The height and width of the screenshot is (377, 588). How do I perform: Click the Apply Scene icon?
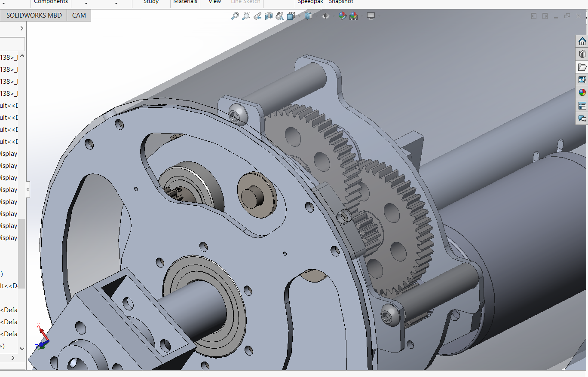354,16
